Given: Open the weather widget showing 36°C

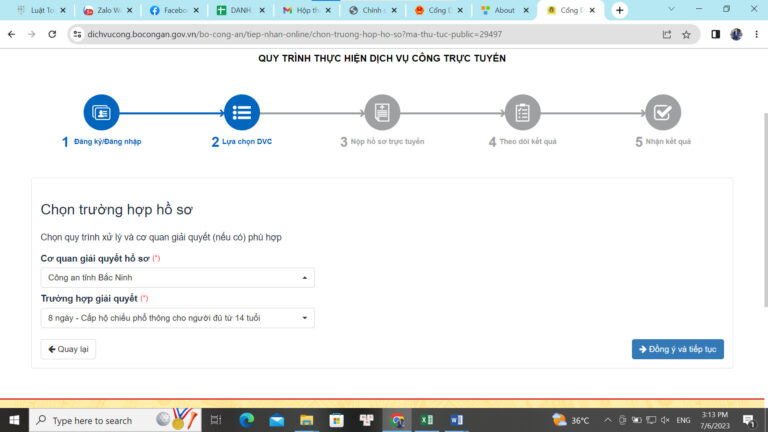Looking at the screenshot, I should coord(571,420).
